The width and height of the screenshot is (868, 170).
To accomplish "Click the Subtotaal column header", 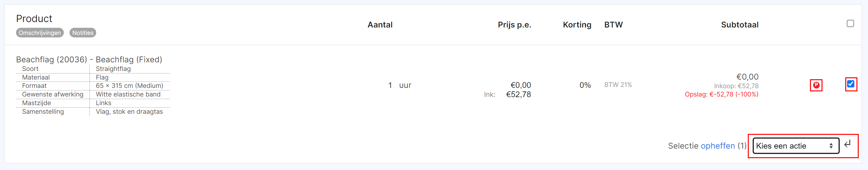I will tap(739, 25).
